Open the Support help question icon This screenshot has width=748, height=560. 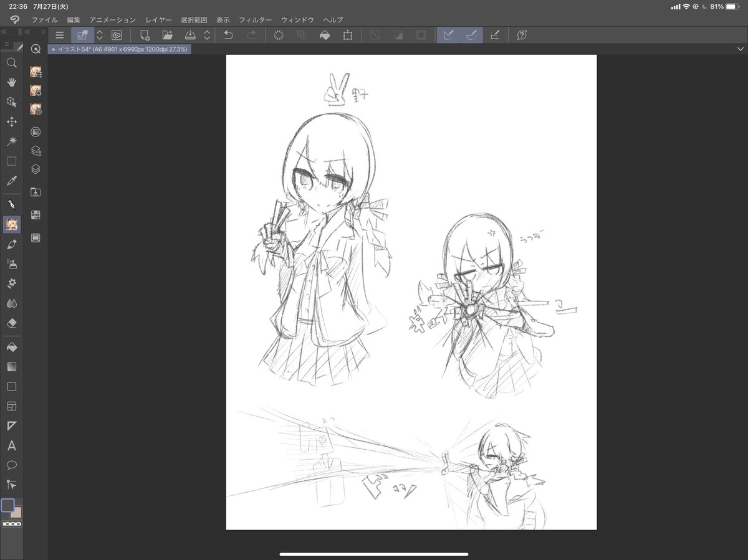[x=522, y=35]
